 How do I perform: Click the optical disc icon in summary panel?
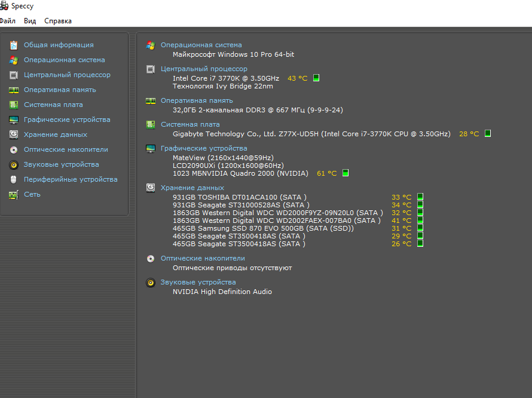click(x=151, y=259)
